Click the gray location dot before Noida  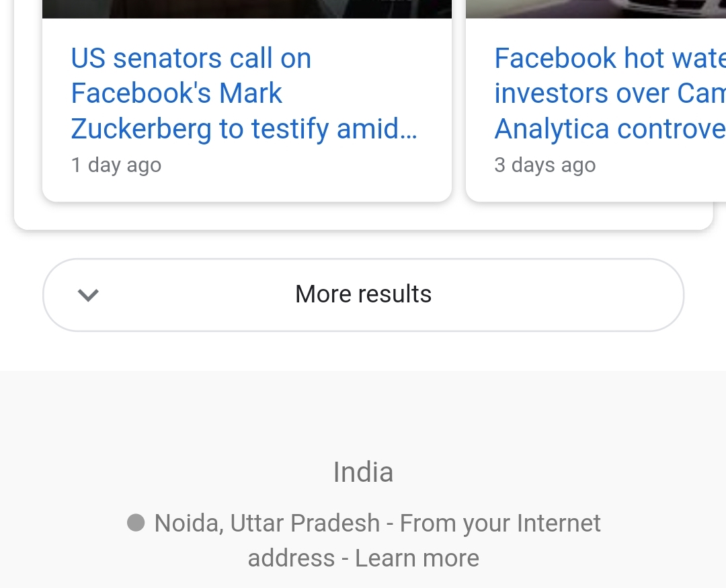(x=136, y=523)
